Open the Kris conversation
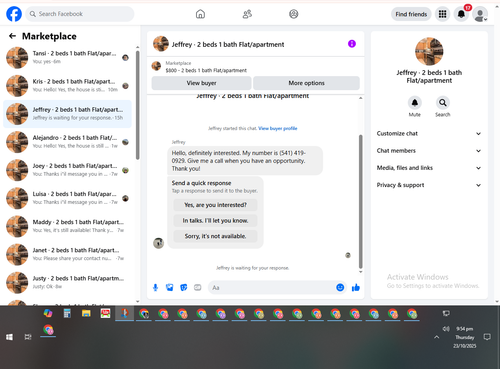 (67, 86)
